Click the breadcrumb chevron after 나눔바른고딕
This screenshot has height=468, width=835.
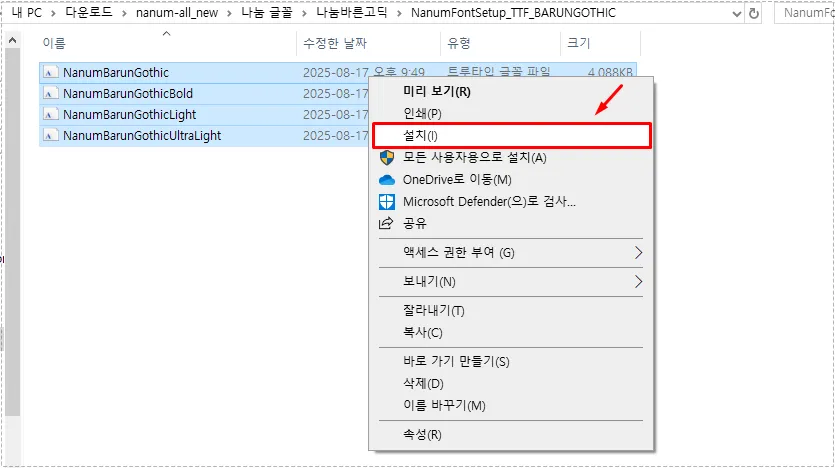[x=399, y=13]
